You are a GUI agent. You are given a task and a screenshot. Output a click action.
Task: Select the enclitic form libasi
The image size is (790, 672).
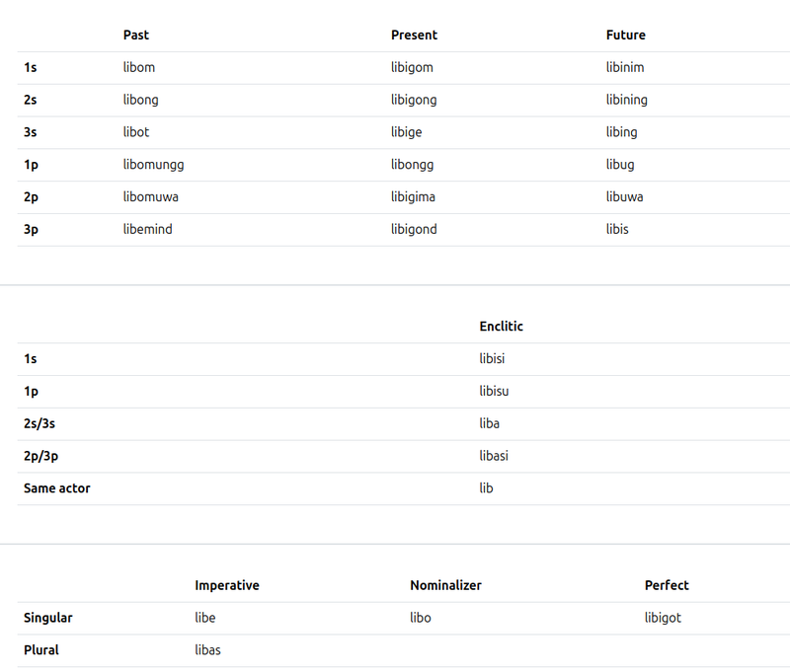494,457
